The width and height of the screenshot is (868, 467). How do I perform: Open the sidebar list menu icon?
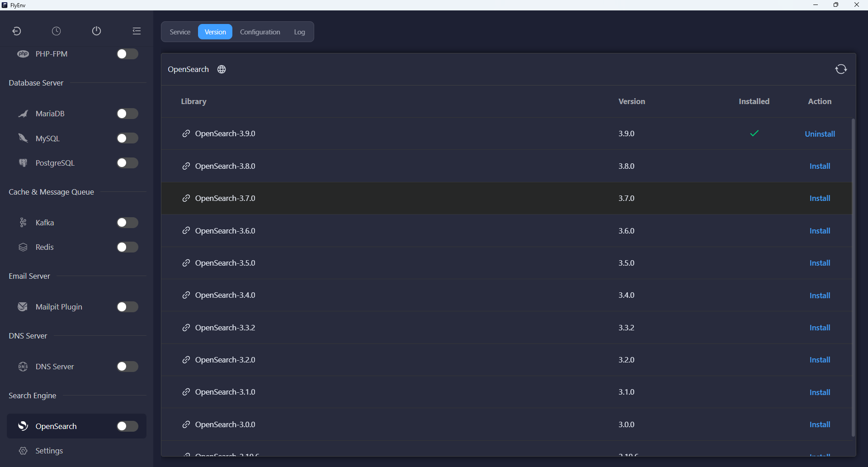pyautogui.click(x=137, y=31)
